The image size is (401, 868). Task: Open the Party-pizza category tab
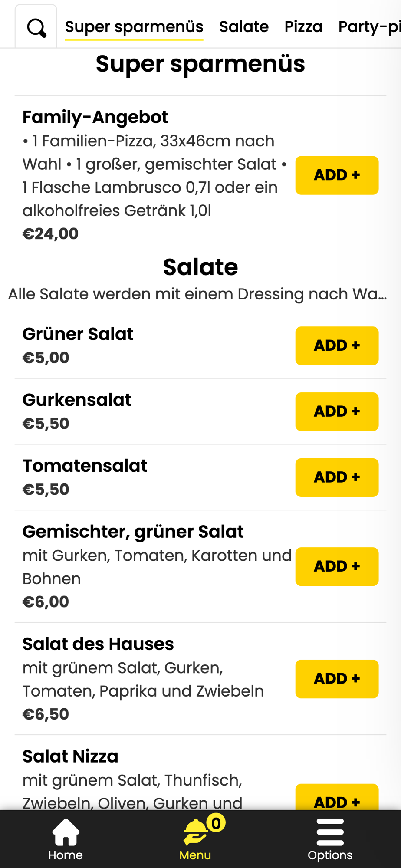pos(369,27)
